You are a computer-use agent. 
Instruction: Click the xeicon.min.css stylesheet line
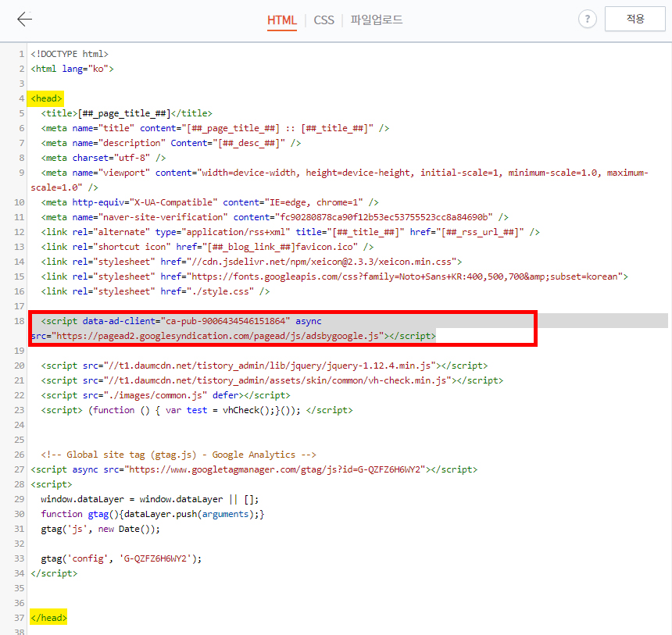tap(251, 262)
